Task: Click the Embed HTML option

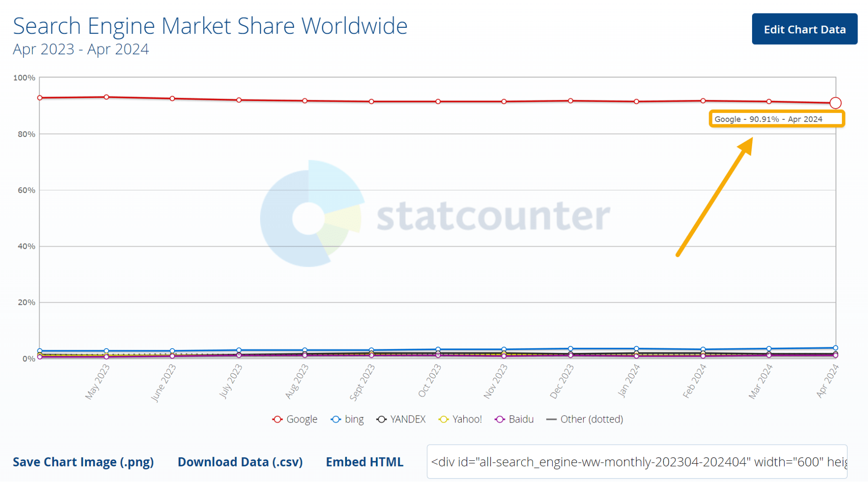Action: [364, 462]
